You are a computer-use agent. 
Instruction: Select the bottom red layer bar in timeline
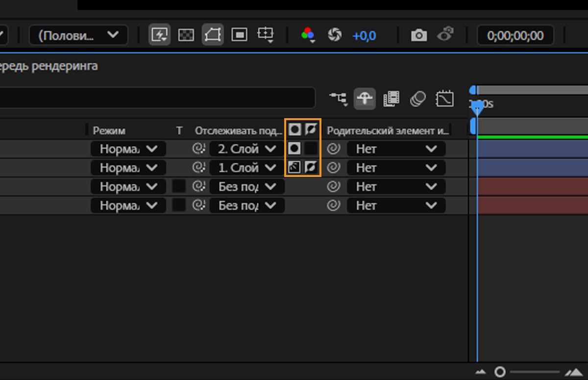coord(533,205)
